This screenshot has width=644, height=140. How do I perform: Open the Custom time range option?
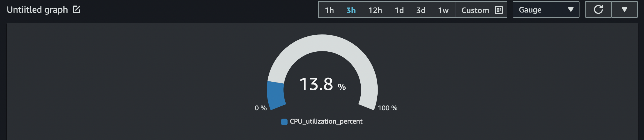click(475, 10)
